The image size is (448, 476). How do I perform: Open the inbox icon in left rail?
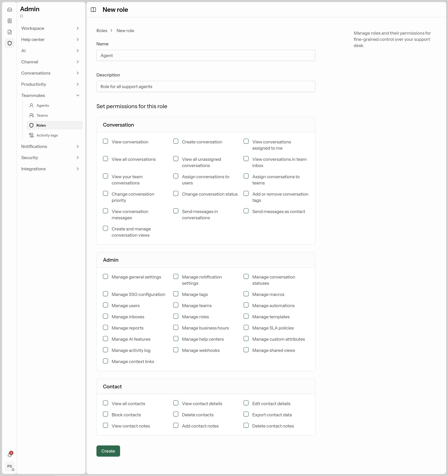tap(10, 10)
